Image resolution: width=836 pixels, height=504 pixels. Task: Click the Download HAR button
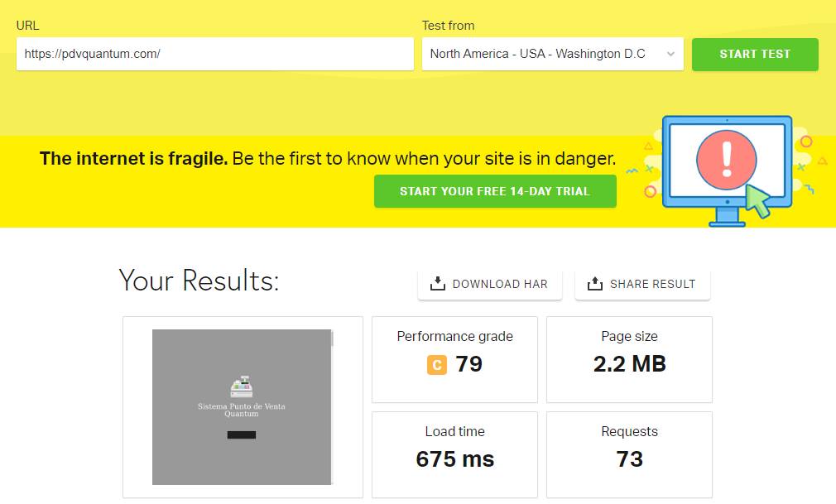pos(489,284)
